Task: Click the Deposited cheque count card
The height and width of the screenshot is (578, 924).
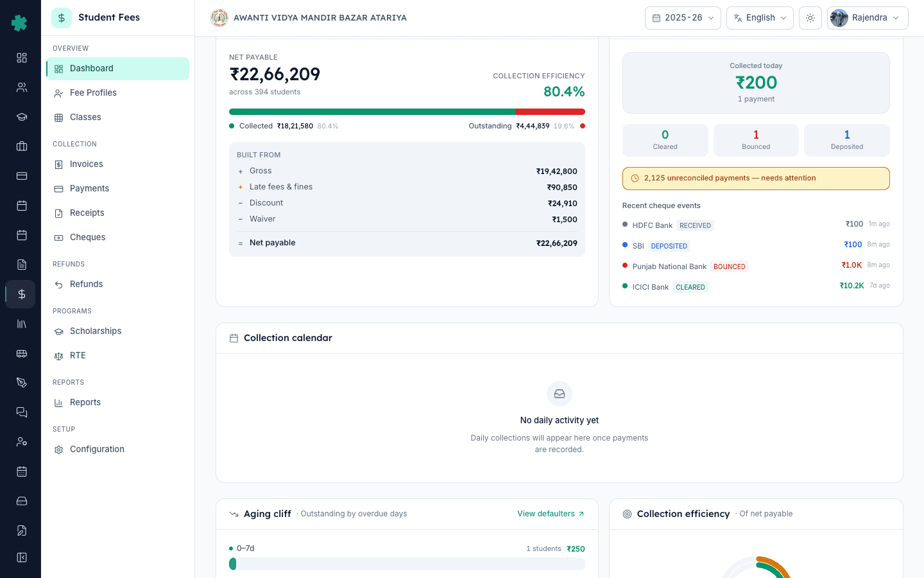Action: 847,140
